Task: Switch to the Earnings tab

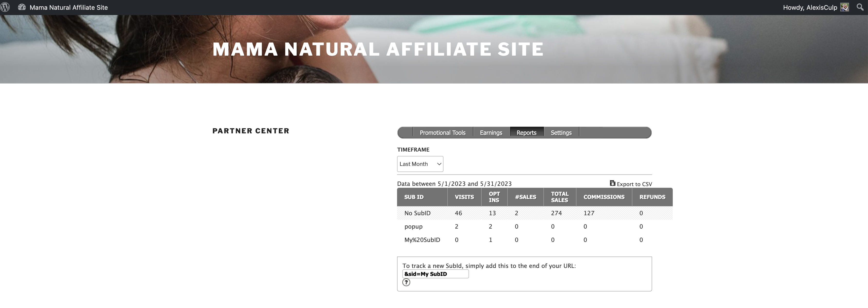Action: click(x=491, y=133)
